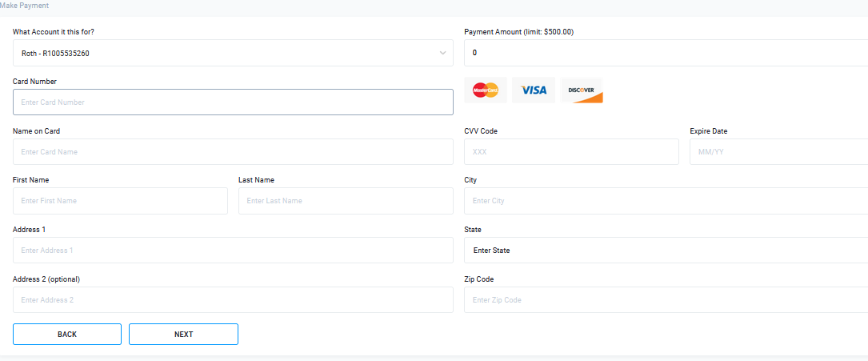Click the Make Payment header text

tap(24, 6)
